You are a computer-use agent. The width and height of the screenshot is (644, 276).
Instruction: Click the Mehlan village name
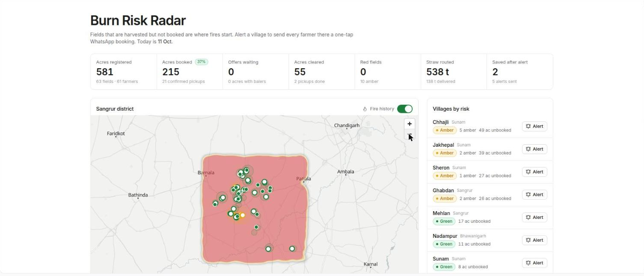pyautogui.click(x=441, y=213)
